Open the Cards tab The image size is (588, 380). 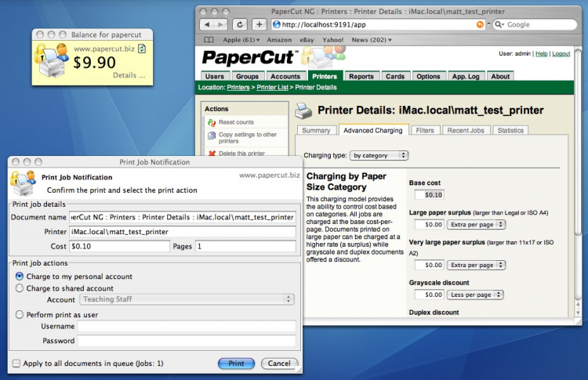coord(395,76)
